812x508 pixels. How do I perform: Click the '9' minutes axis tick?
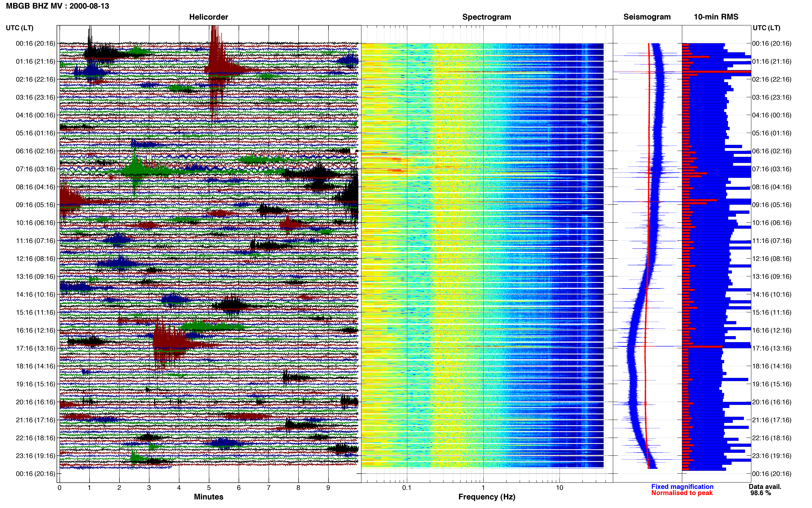328,487
